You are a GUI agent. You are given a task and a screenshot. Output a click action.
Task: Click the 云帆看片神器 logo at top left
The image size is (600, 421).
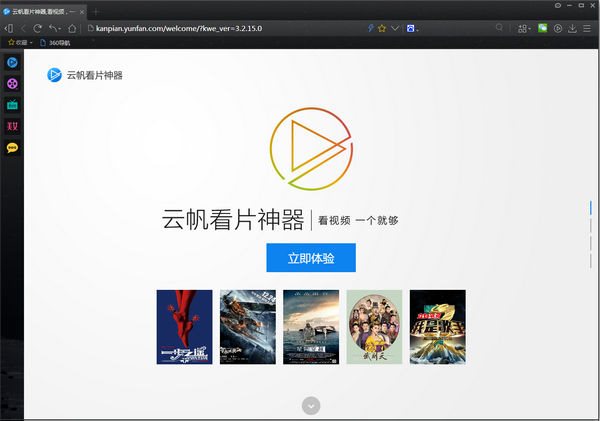(x=85, y=75)
